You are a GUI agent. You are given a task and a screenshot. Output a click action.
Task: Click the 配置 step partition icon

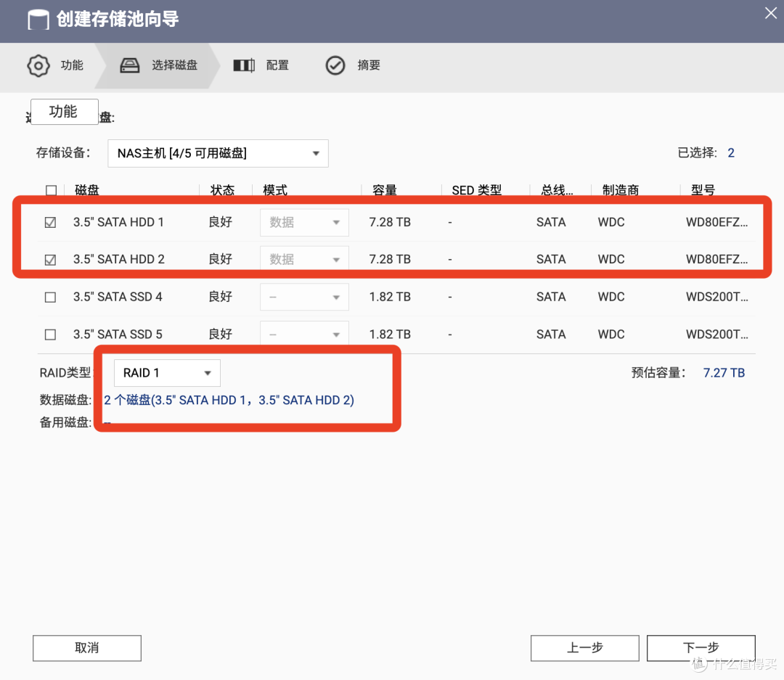pyautogui.click(x=244, y=65)
